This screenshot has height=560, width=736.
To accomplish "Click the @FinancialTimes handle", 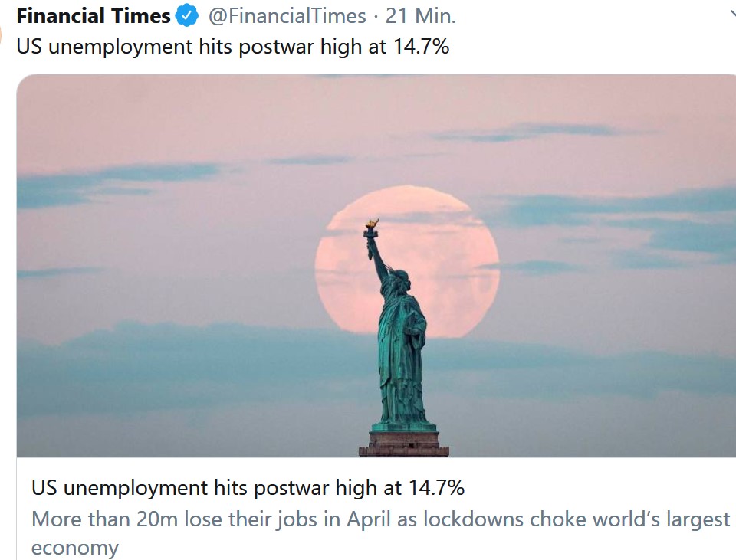I will [287, 15].
